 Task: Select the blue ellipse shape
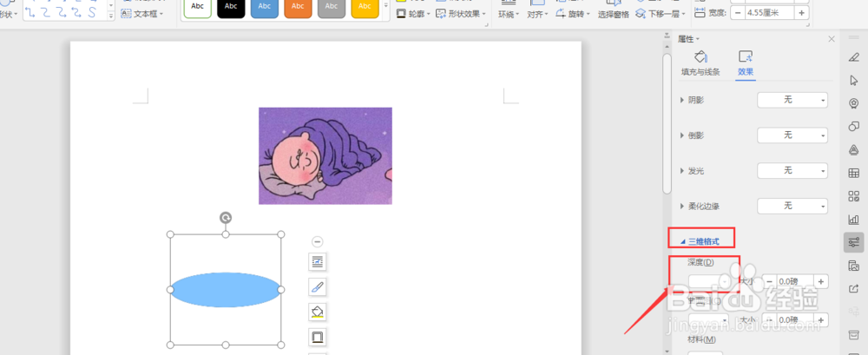click(226, 290)
